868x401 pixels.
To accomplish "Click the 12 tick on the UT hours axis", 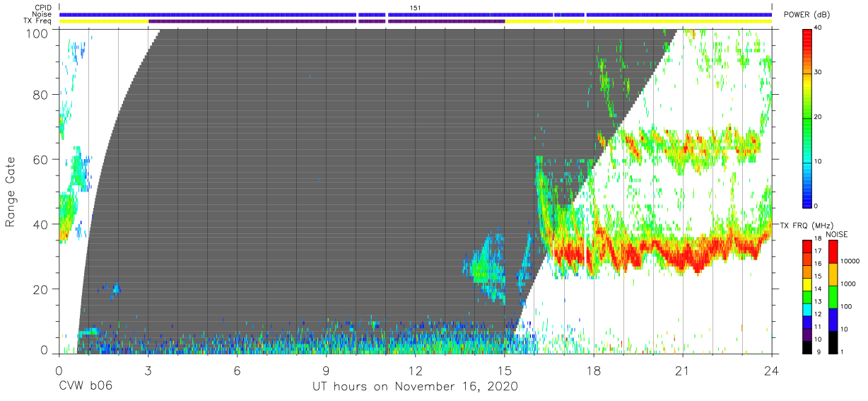I will tap(415, 370).
